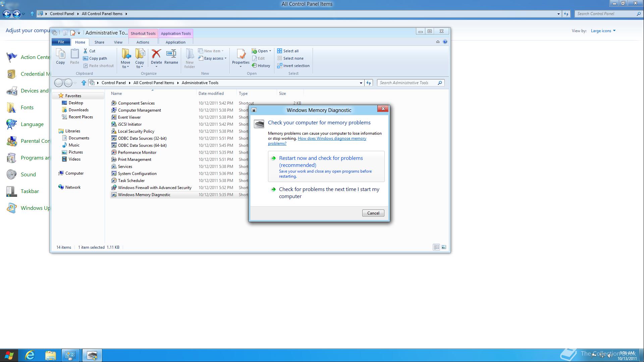Switch to the View ribbon tab
Screen dimensions: 644x362
coord(118,42)
